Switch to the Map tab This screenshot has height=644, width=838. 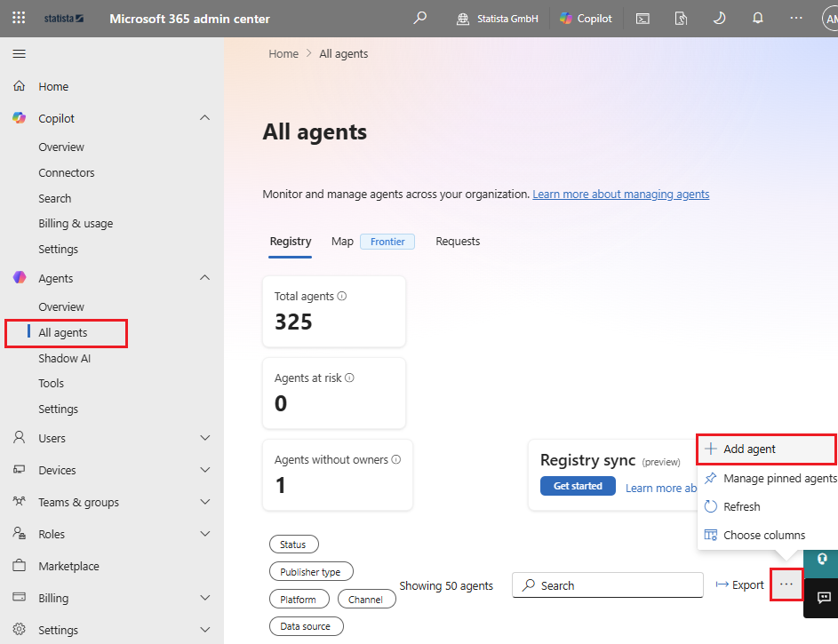click(x=342, y=242)
